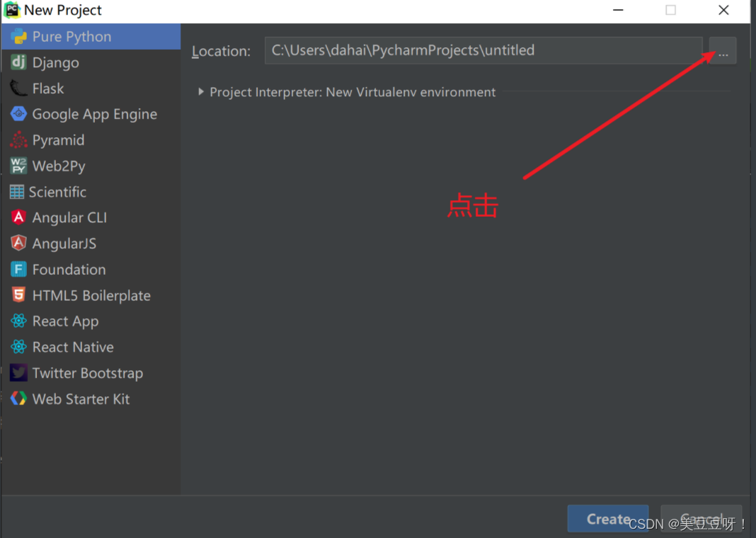Click the Web Starter Kit icon

(x=18, y=399)
